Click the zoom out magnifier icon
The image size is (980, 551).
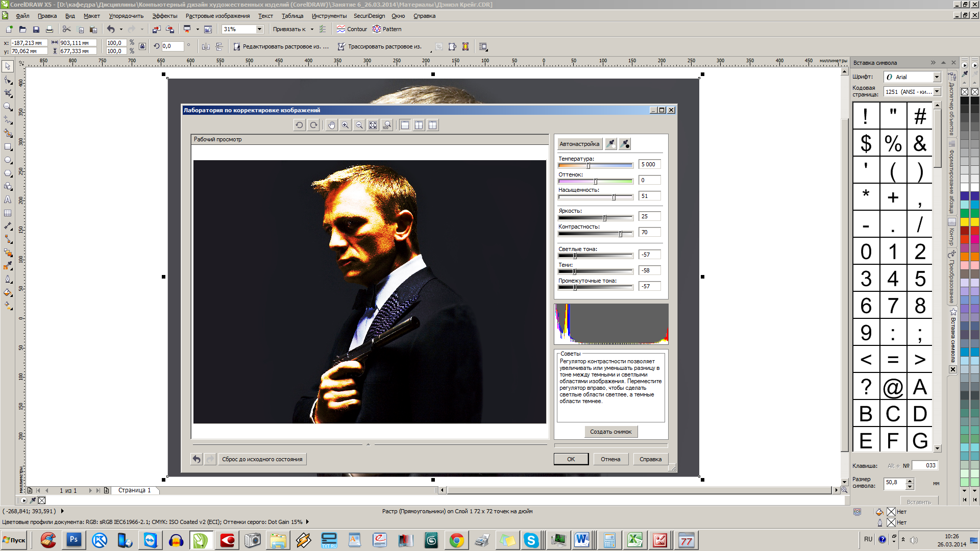click(359, 125)
